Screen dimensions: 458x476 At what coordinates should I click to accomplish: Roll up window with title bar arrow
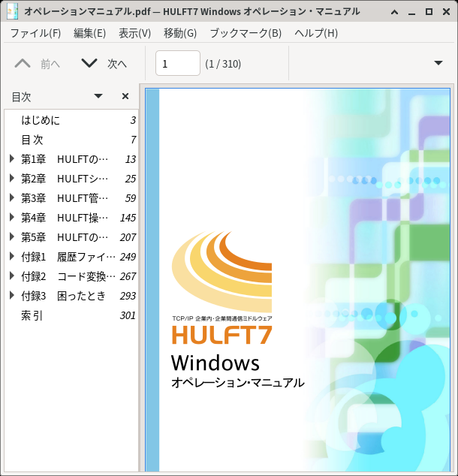pos(395,12)
